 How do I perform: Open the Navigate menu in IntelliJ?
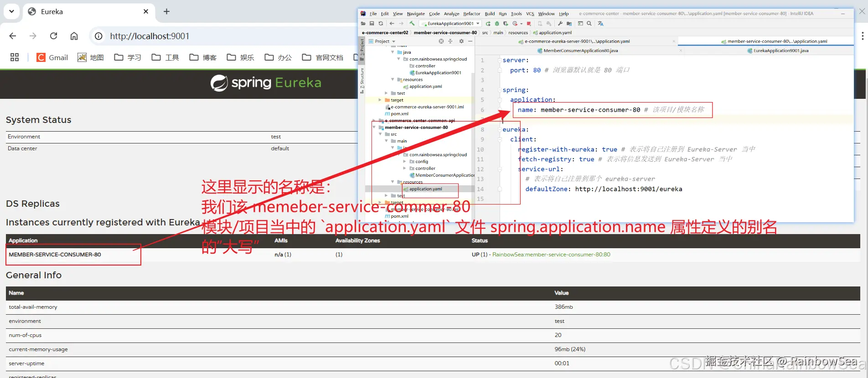pos(416,14)
